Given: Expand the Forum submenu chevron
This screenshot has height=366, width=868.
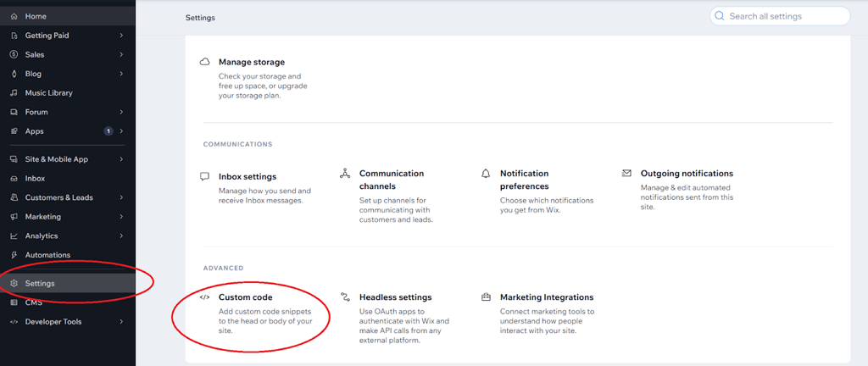Looking at the screenshot, I should [x=121, y=112].
